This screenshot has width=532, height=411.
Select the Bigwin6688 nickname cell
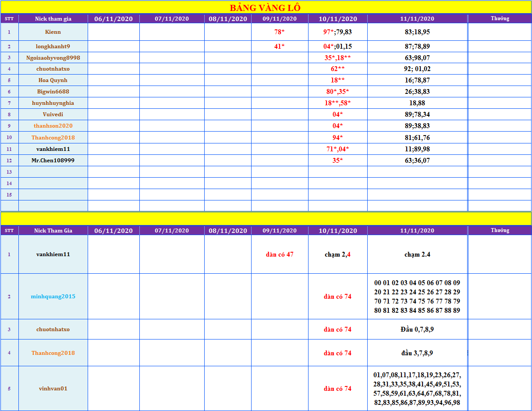coord(53,92)
